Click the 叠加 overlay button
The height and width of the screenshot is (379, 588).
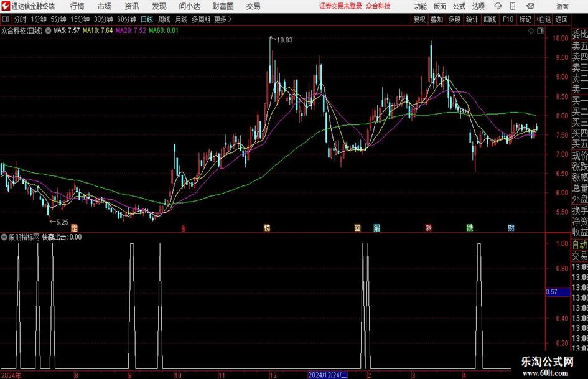pos(437,19)
